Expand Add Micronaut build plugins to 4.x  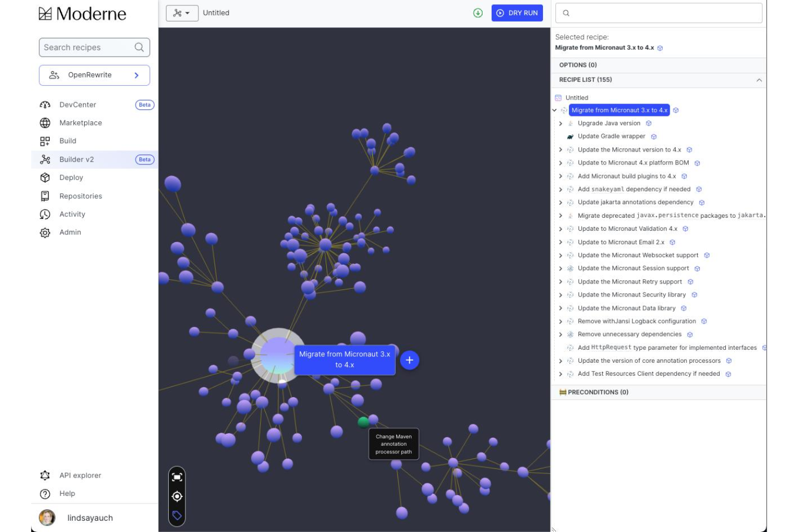[561, 176]
